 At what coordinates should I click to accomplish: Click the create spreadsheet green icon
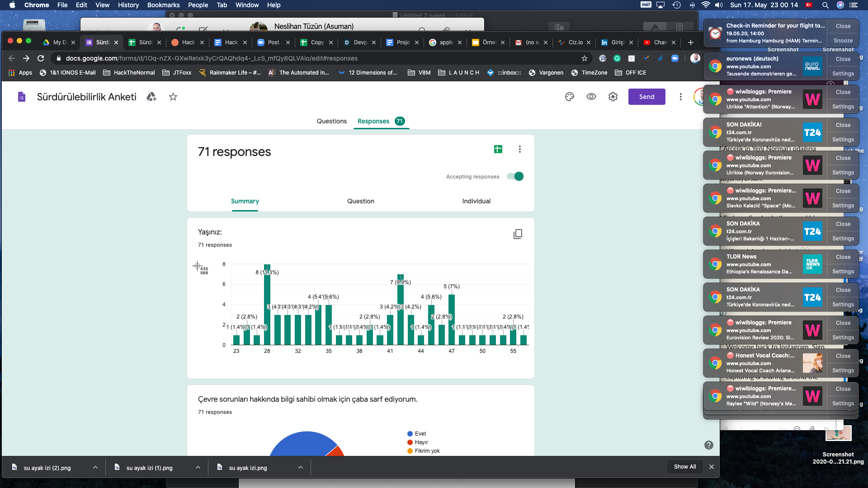tap(498, 149)
